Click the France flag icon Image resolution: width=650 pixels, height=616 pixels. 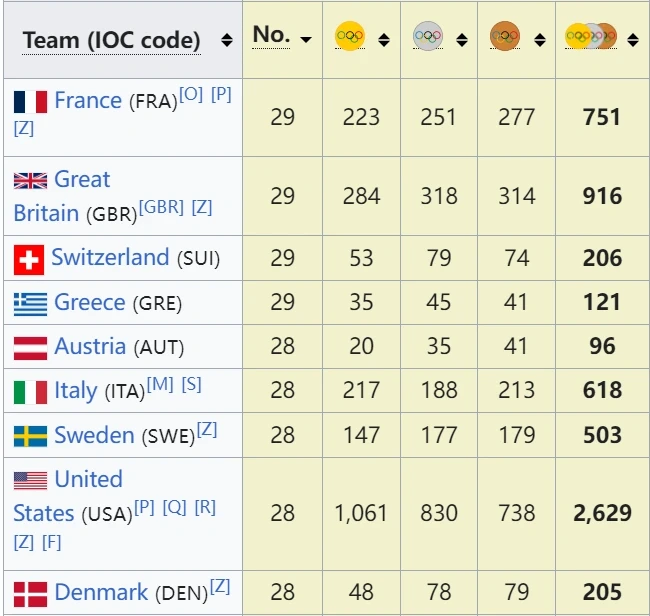[30, 101]
